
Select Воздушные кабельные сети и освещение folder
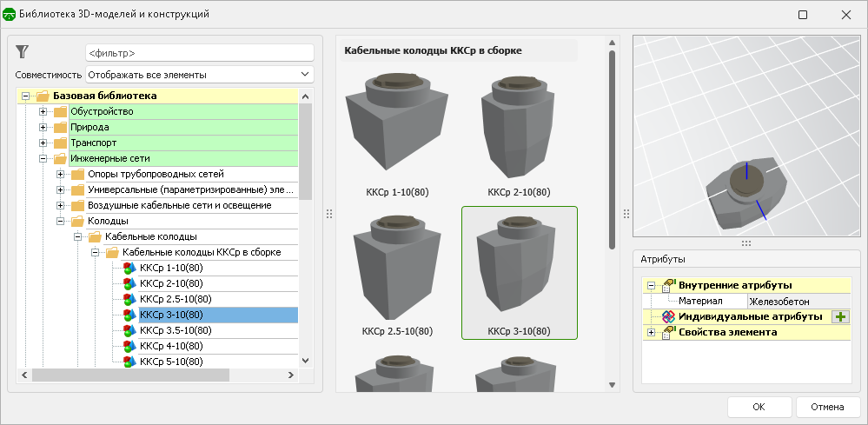pyautogui.click(x=179, y=205)
